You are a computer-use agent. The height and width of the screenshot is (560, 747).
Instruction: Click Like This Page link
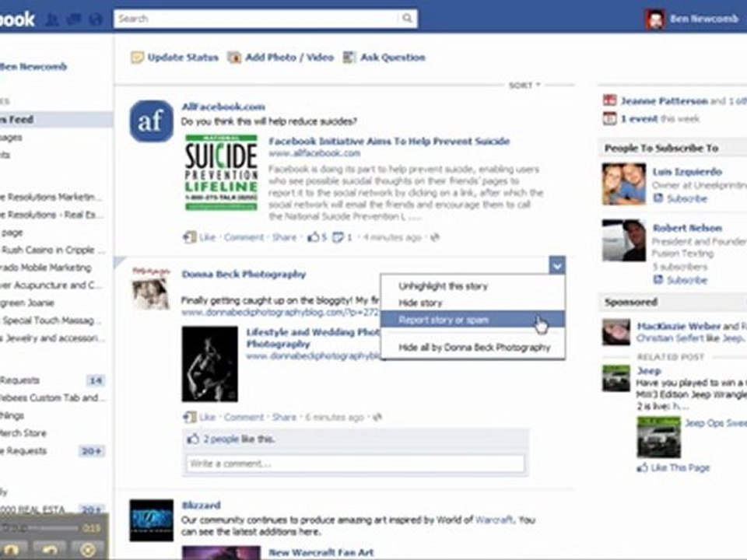[x=680, y=467]
